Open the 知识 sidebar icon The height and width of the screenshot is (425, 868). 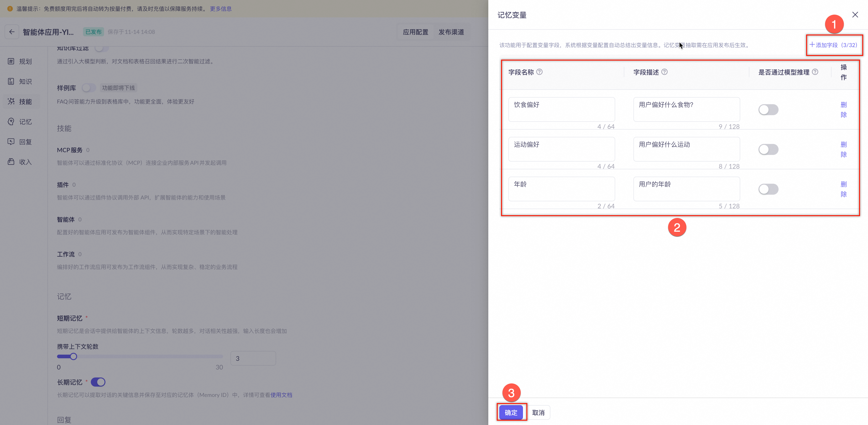tap(11, 81)
